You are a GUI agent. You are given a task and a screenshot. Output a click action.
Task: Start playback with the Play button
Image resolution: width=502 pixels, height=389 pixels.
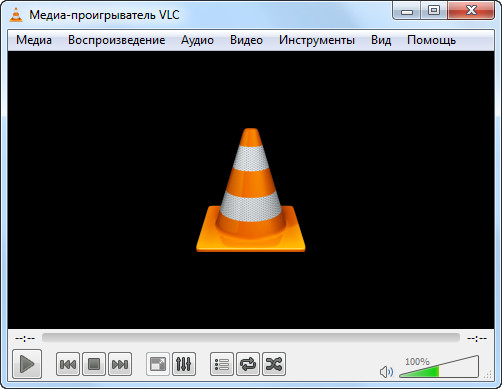27,364
